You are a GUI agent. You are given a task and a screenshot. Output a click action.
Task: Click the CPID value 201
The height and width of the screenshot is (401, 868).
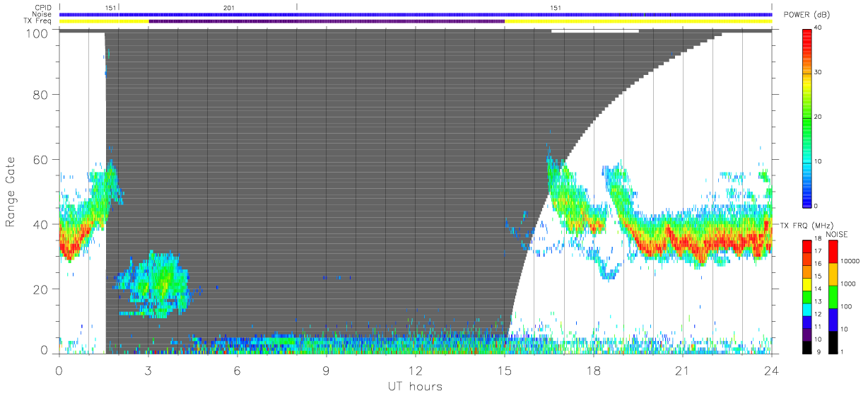click(x=228, y=8)
